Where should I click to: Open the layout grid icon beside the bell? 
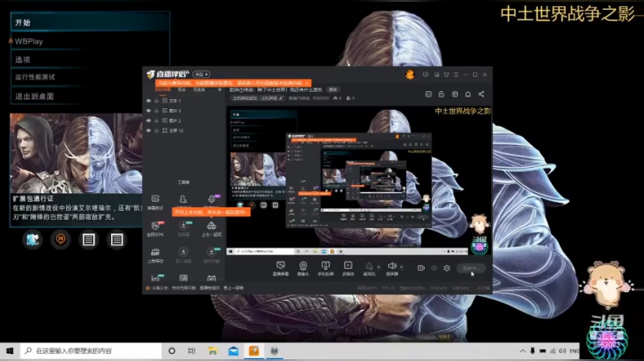click(454, 94)
